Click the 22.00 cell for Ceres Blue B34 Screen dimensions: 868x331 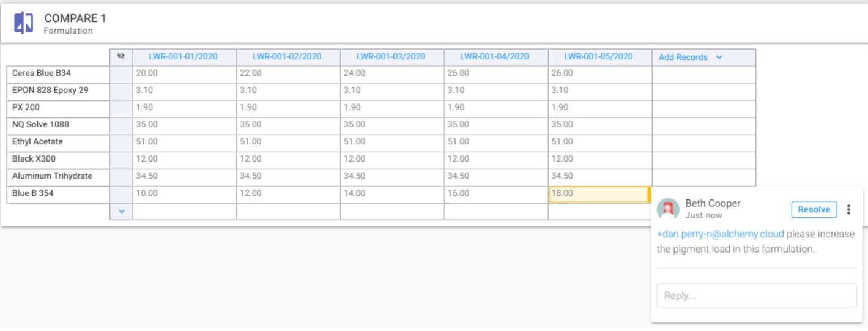tap(288, 73)
